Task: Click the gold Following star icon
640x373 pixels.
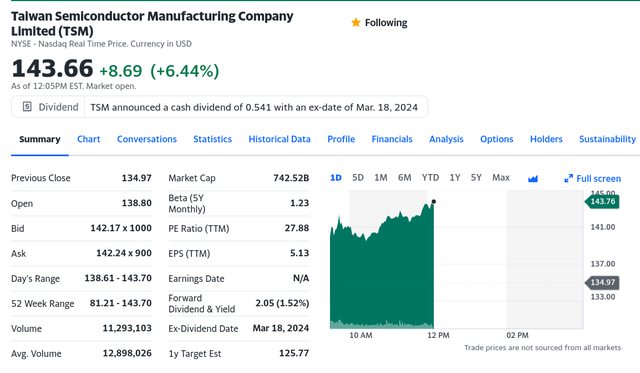Action: (x=356, y=22)
